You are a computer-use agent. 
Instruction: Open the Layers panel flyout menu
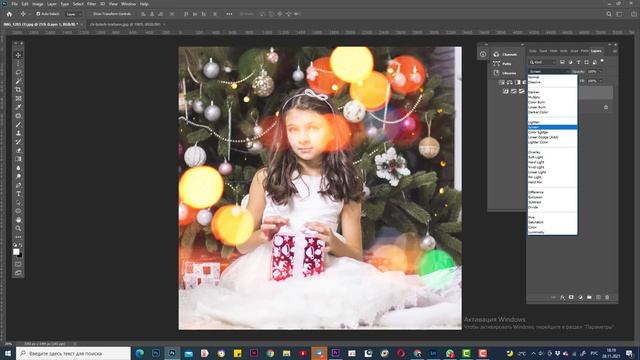click(615, 51)
